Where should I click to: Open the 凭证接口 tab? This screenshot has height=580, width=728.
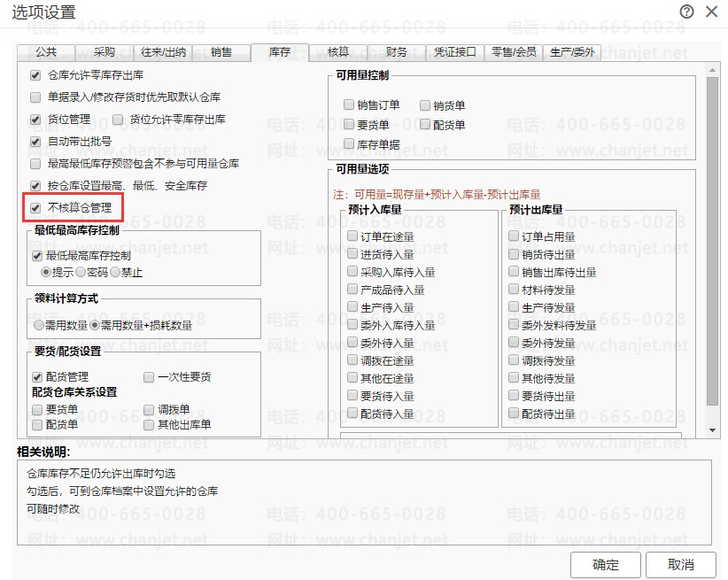pos(455,52)
